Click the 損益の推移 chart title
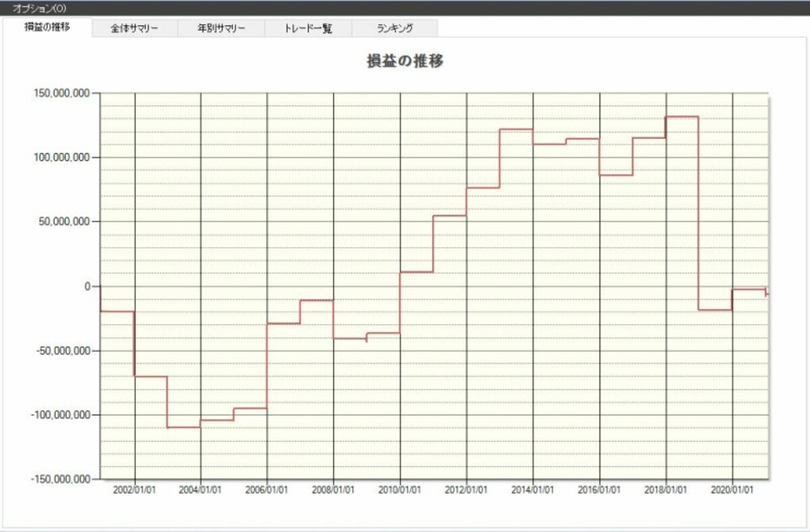Screen dimensions: 810x532 click(x=404, y=61)
